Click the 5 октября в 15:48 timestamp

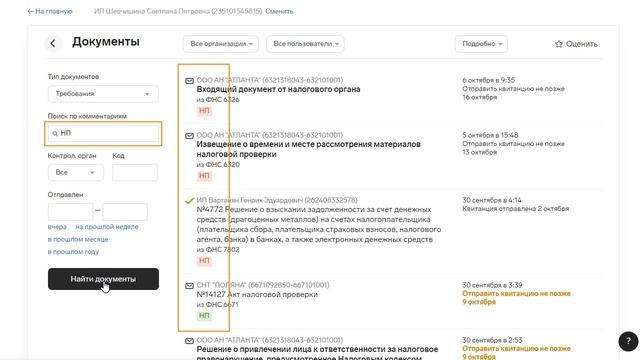(x=490, y=135)
